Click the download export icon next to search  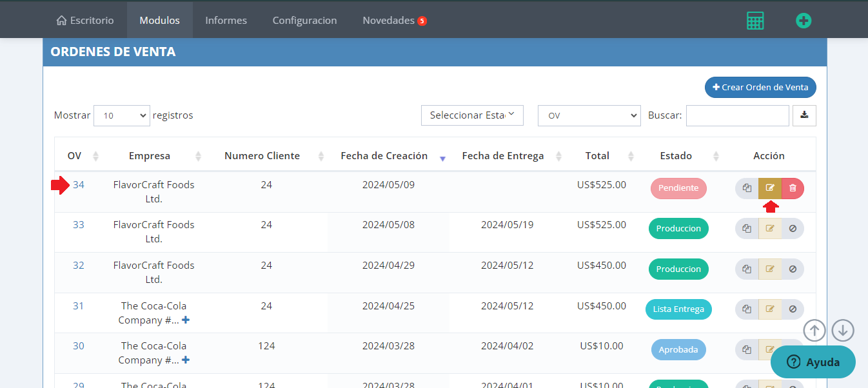pos(804,115)
